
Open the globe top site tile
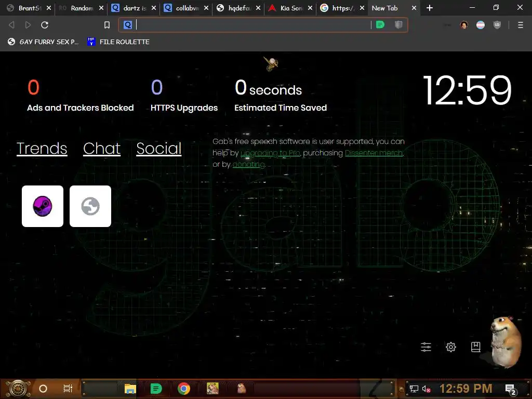90,206
